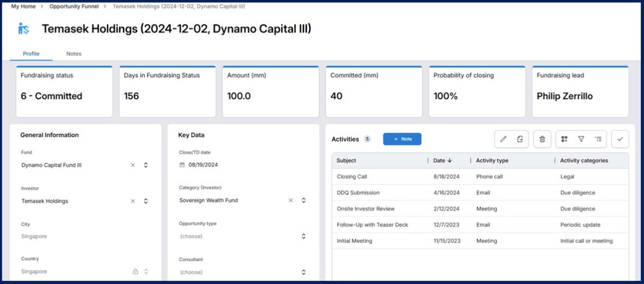Click the Days in Fundraising Status card
The width and height of the screenshot is (644, 284).
168,92
